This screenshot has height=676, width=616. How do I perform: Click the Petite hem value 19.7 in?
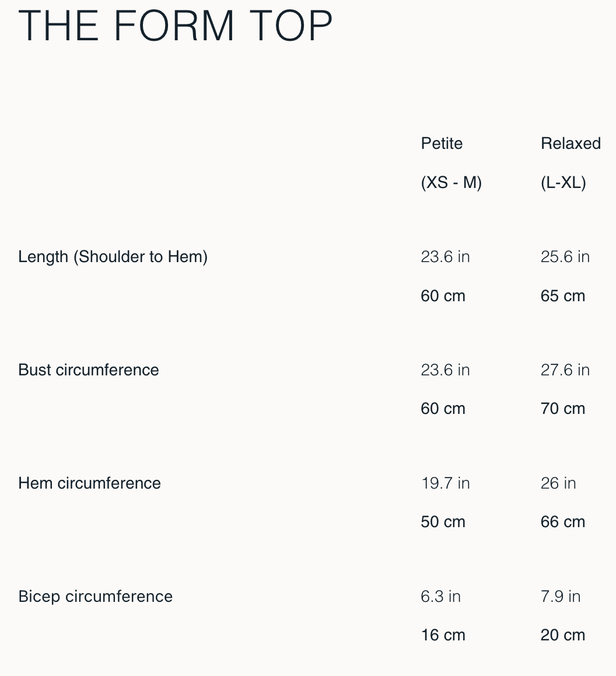(x=445, y=483)
